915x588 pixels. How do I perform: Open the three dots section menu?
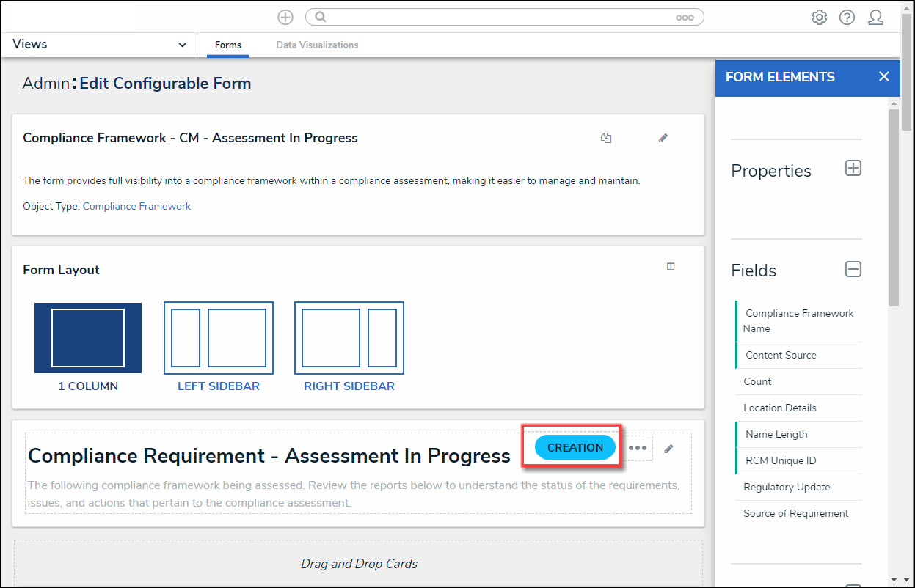tap(637, 448)
